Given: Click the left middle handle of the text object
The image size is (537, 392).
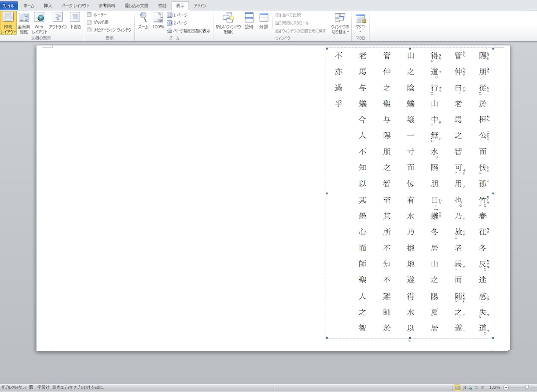Looking at the screenshot, I should 327,193.
